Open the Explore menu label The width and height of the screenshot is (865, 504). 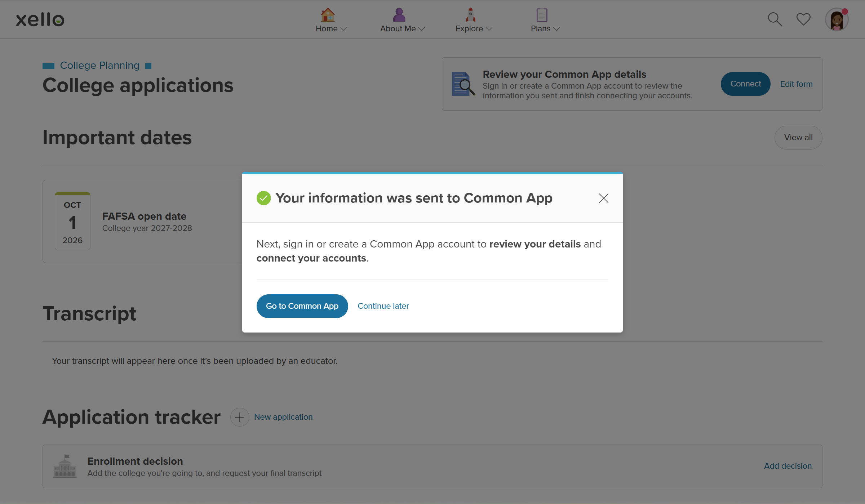click(469, 29)
